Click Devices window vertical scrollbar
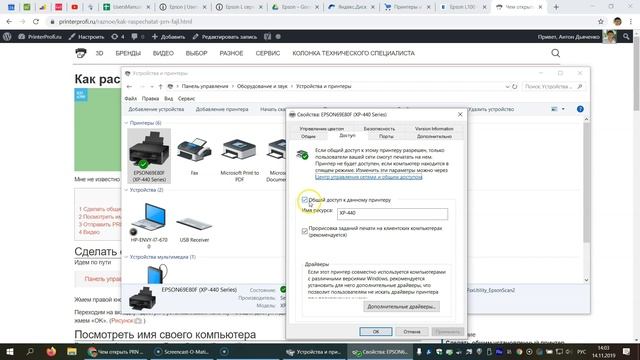This screenshot has width=640, height=360. click(587, 182)
